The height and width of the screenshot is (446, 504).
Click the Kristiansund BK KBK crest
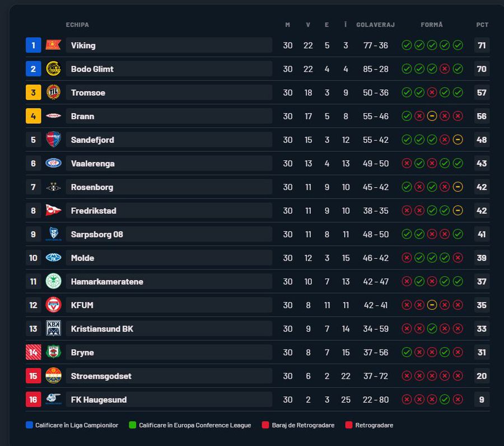[x=53, y=328]
